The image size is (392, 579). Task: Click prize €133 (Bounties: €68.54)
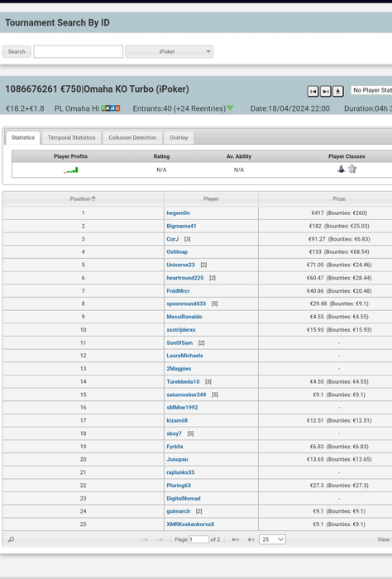coord(339,251)
